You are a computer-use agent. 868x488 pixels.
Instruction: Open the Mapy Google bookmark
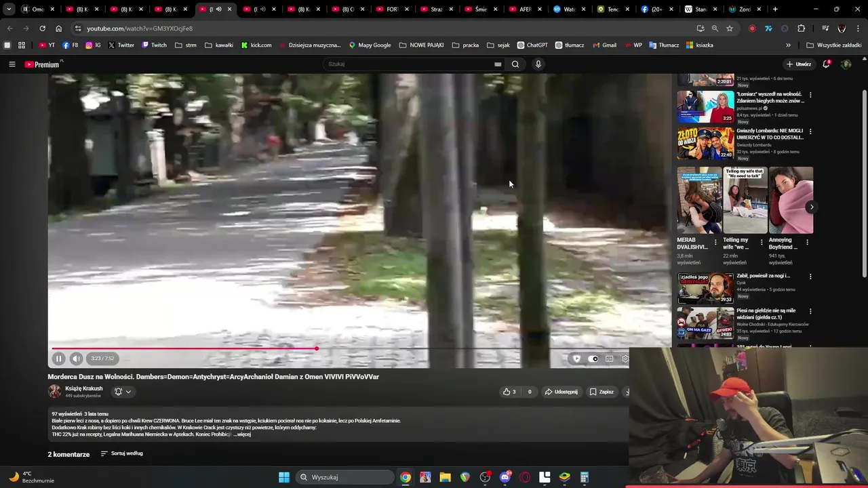coord(370,45)
